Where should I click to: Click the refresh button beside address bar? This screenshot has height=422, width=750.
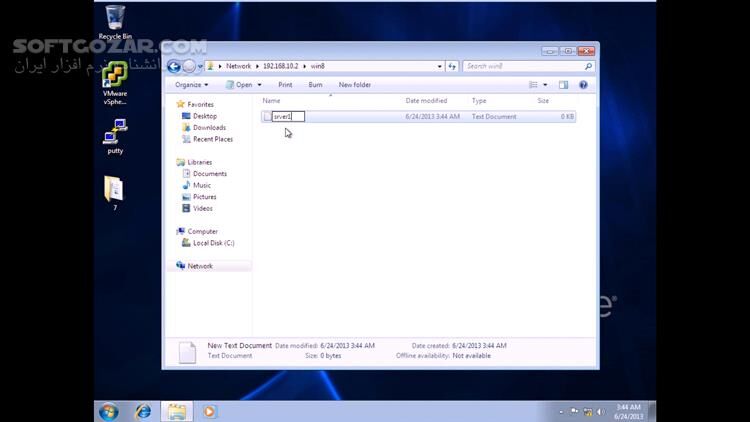pos(452,66)
